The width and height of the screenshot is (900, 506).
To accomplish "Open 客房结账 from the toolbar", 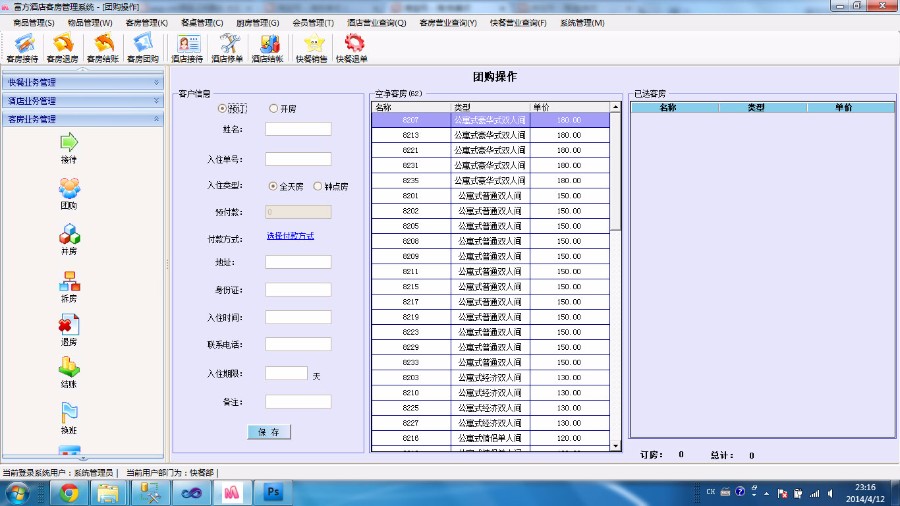I will click(103, 48).
